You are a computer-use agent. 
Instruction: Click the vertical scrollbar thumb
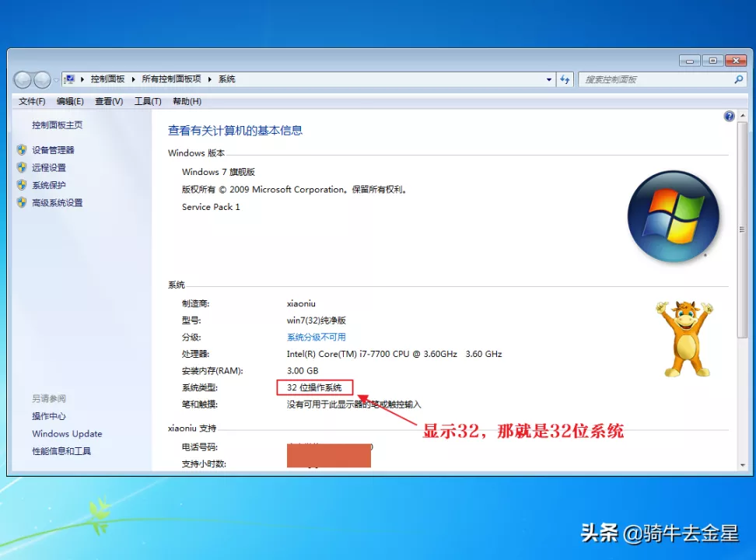[x=743, y=230]
